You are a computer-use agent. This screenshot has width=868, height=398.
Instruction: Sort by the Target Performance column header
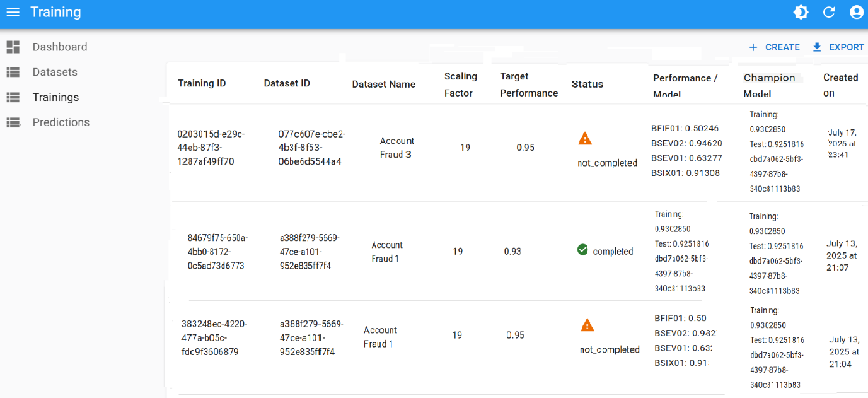pos(528,85)
